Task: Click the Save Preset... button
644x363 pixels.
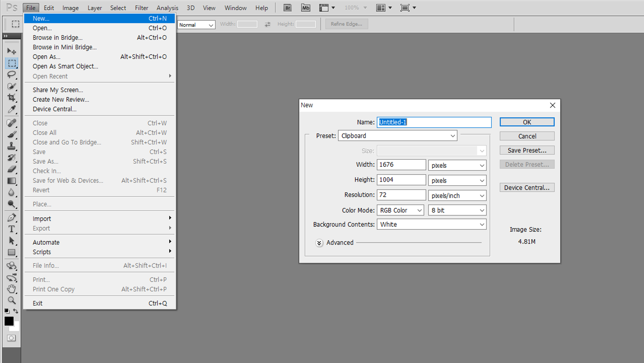Action: 527,150
